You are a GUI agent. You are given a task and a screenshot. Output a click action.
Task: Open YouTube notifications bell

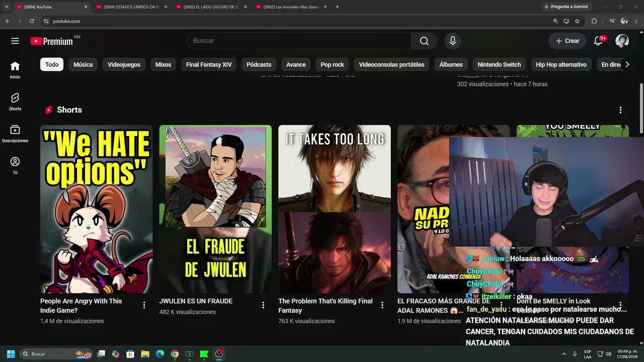[x=598, y=41]
